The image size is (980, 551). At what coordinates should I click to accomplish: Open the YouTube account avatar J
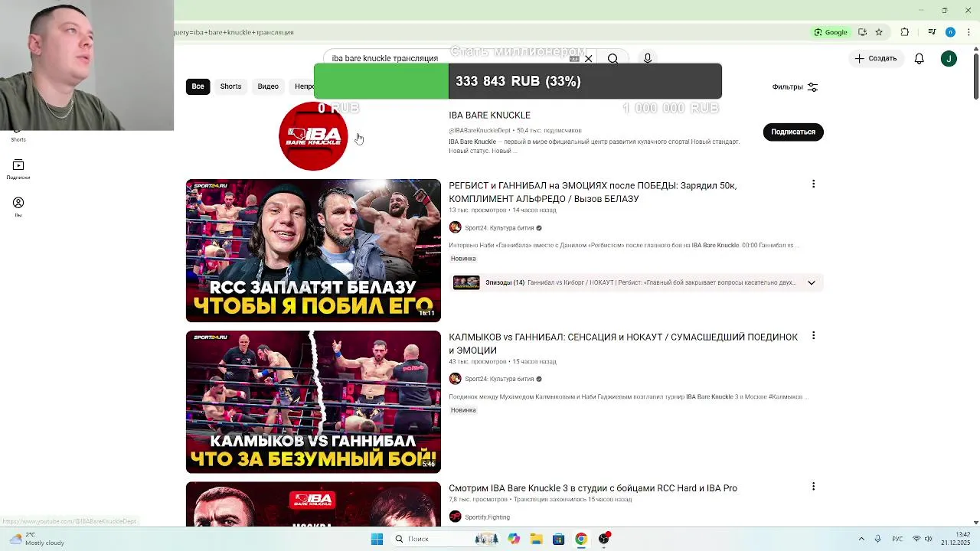(949, 58)
